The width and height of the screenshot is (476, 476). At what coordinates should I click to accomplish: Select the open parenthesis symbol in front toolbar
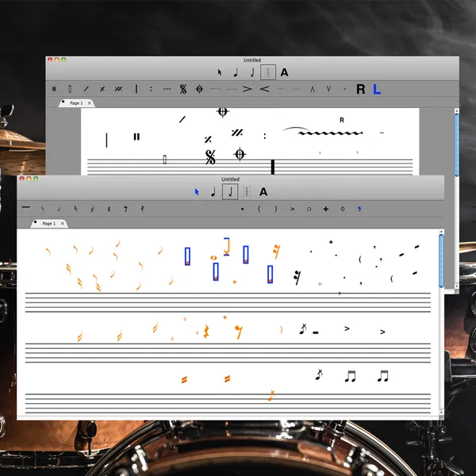coord(259,209)
